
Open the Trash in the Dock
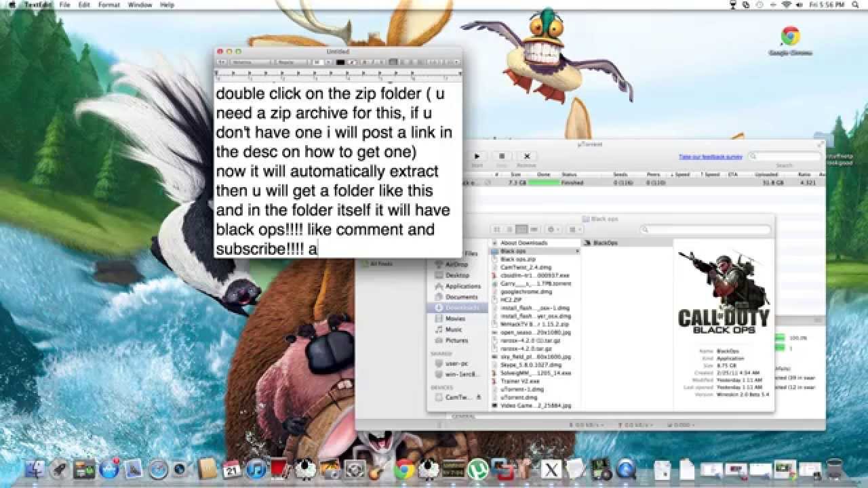point(835,469)
